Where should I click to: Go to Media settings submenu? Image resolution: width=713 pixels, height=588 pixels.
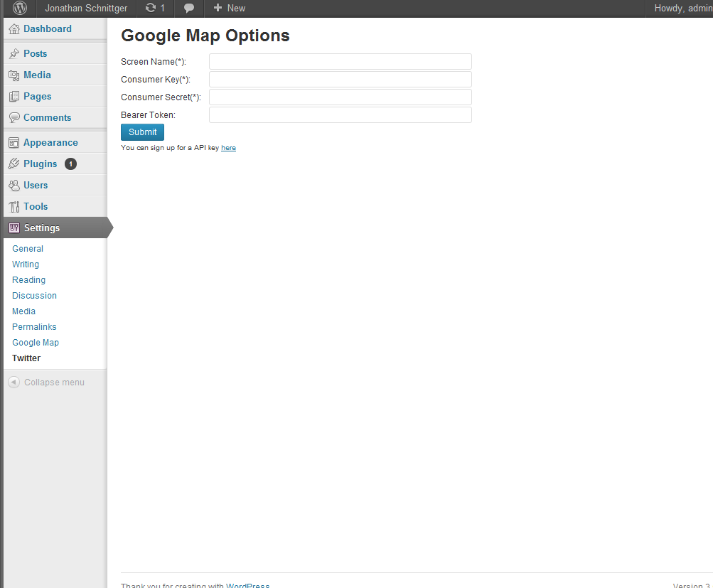click(23, 311)
